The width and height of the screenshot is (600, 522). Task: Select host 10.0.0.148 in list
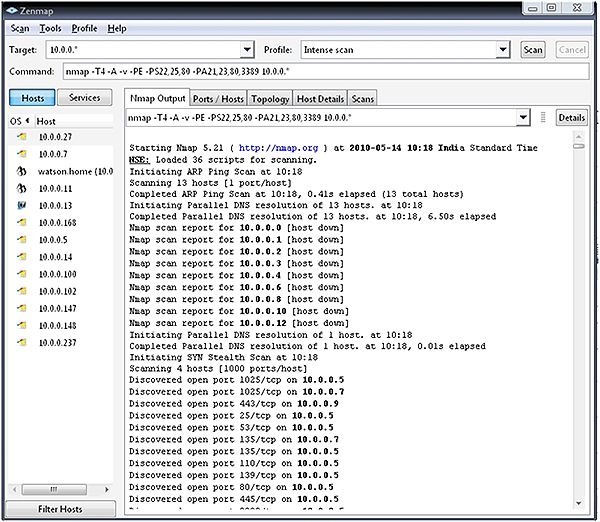[58, 326]
